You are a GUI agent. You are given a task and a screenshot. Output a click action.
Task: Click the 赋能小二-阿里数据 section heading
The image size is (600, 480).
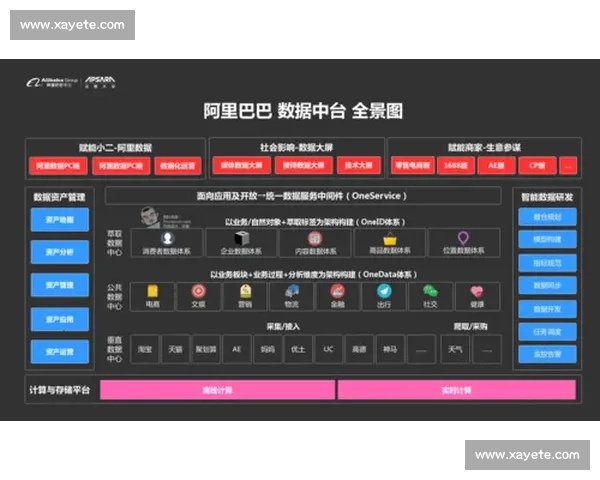point(115,148)
